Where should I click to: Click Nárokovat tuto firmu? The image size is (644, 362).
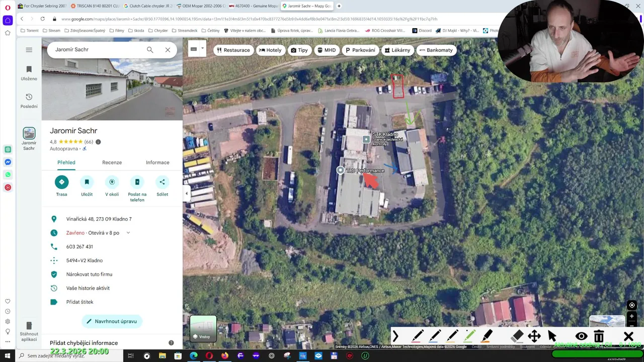pos(112,275)
